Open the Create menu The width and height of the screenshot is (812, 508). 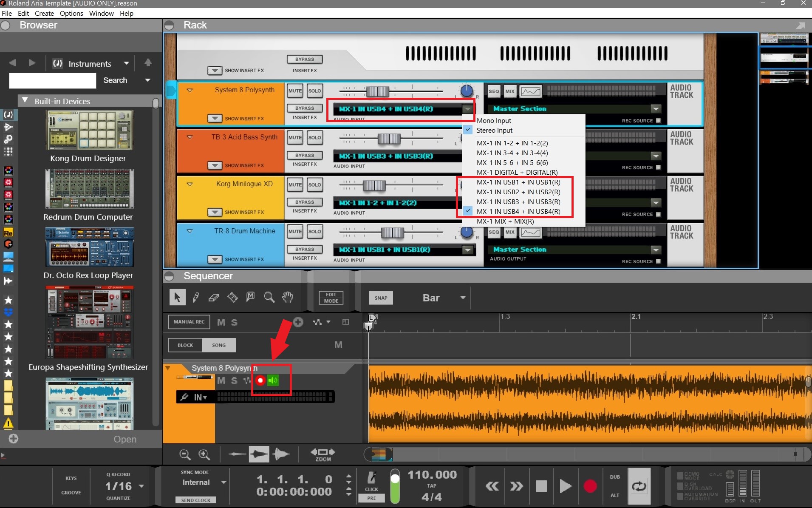click(44, 13)
